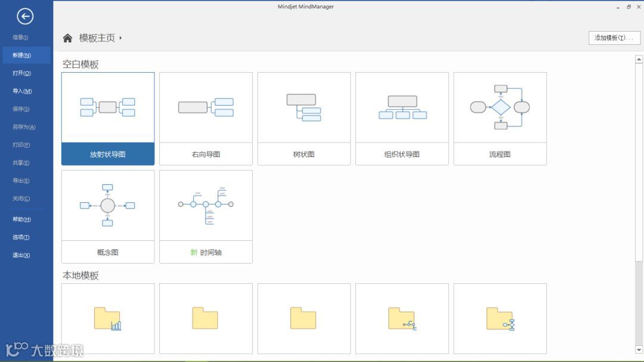Screen dimensions: 644x362
Task: Open the third plain local template folder
Action: point(303,318)
